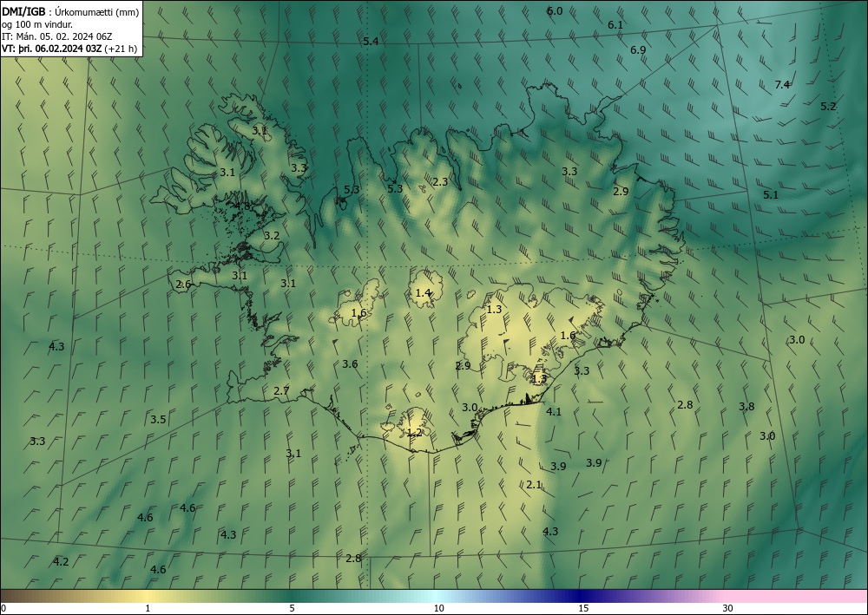This screenshot has height=615, width=868.
Task: Click the 1 tick on the color scale
Action: (148, 608)
